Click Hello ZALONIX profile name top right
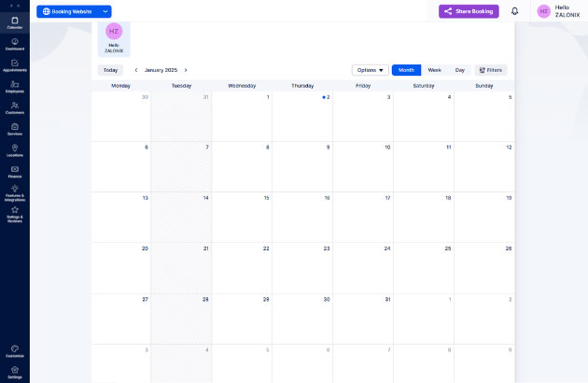This screenshot has width=588, height=383. 567,11
